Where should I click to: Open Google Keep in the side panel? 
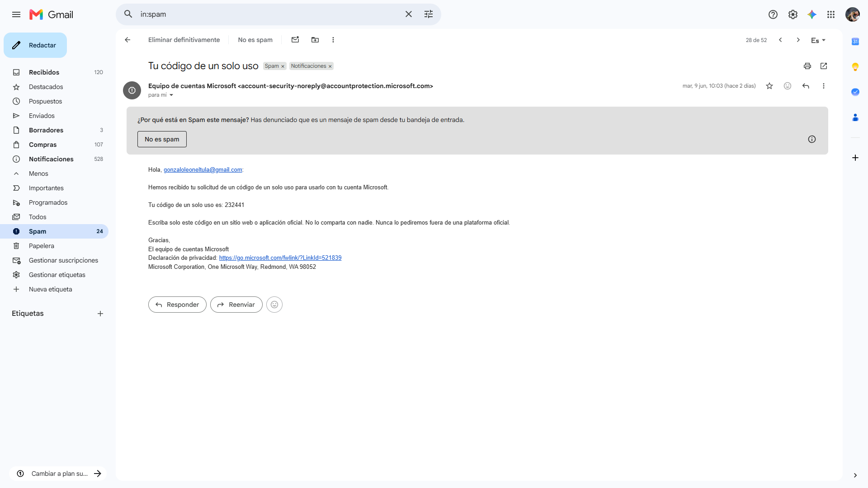[855, 67]
